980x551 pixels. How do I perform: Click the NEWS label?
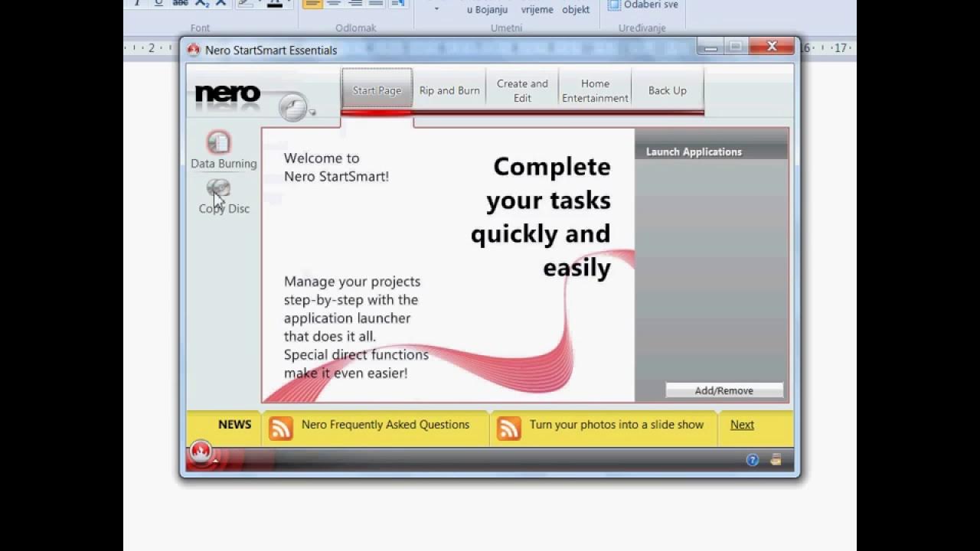tap(234, 425)
